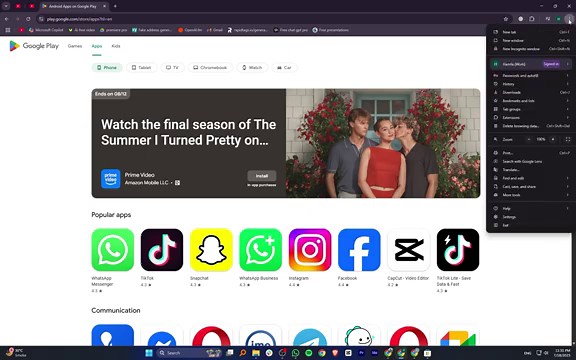Expand the Extensions submenu in menu
Viewport: 576px width, 360px height.
531,118
